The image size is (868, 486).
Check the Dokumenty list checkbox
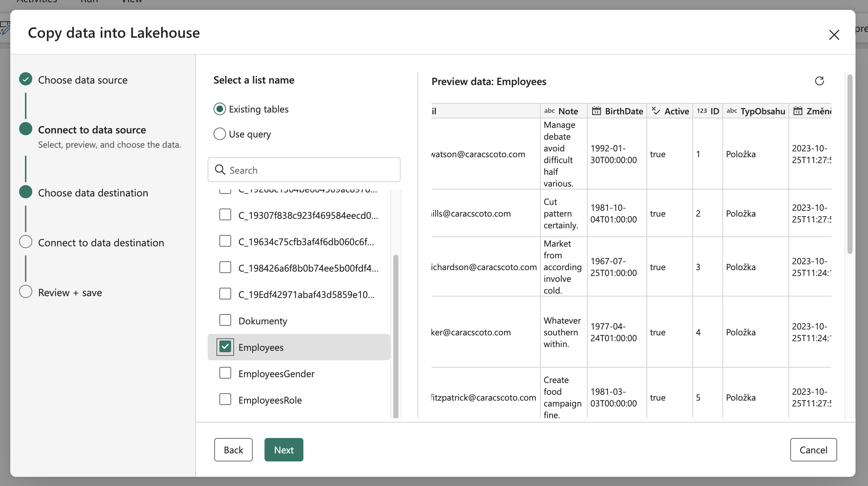tap(225, 320)
